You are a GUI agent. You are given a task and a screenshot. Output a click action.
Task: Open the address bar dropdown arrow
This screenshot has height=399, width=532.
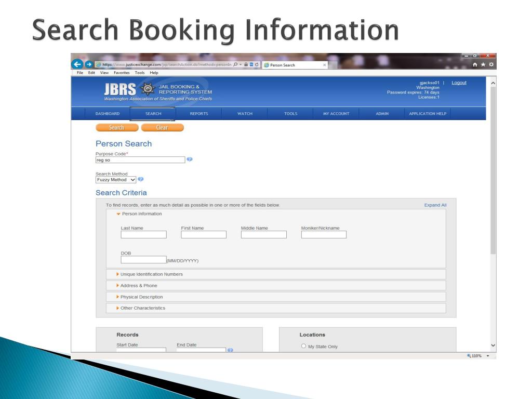click(241, 64)
